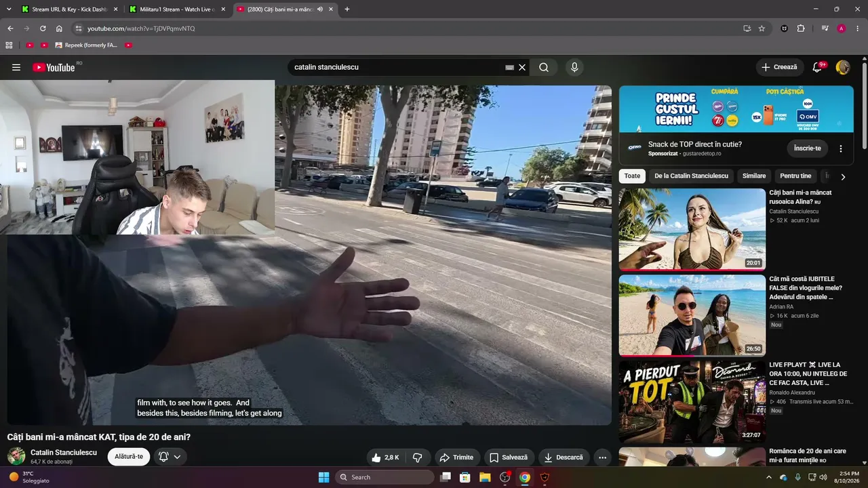Screen dimensions: 868x488
Task: Switch to Chrome on the taskbar
Action: pyautogui.click(x=524, y=477)
